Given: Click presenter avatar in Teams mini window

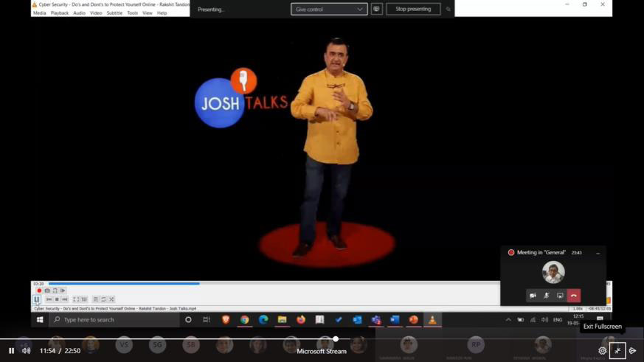Looking at the screenshot, I should click(553, 272).
